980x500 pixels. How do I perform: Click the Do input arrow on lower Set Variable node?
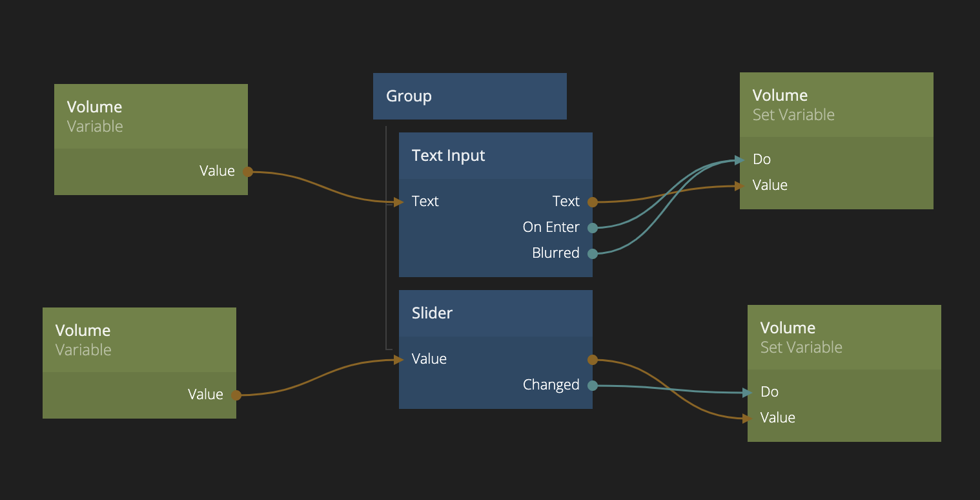click(748, 392)
